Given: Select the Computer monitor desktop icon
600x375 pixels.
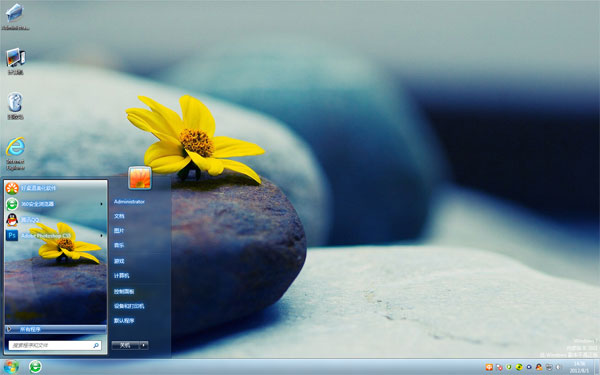Looking at the screenshot, I should click(15, 61).
